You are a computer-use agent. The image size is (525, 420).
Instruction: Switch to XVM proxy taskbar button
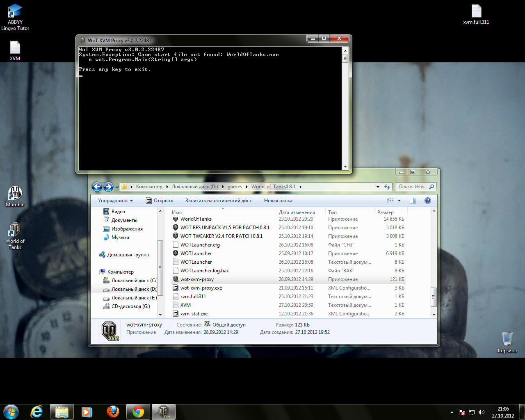164,412
